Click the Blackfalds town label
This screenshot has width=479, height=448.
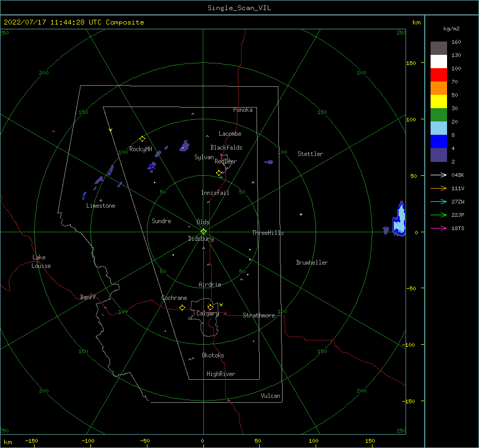point(226,148)
